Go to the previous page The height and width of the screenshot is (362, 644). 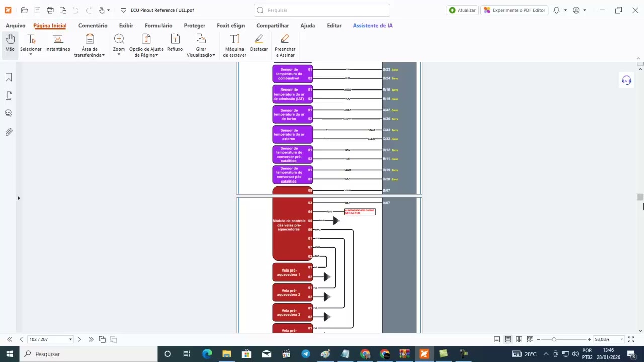pos(21,340)
